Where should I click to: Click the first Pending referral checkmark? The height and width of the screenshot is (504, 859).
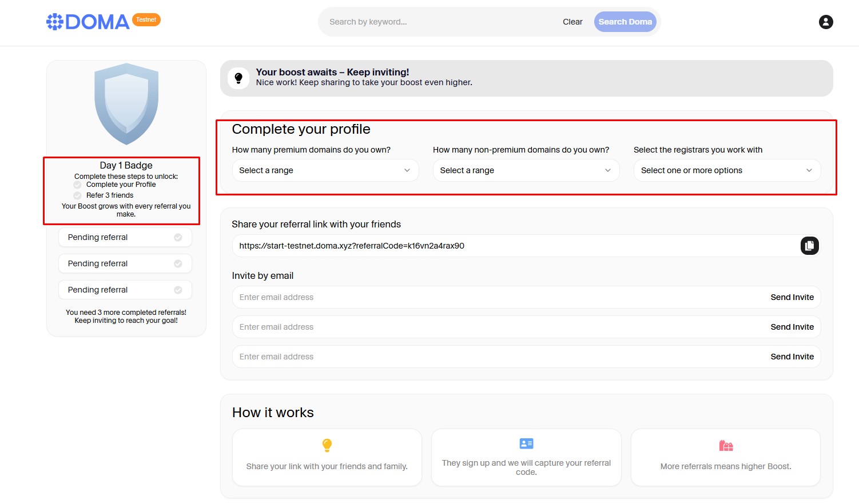tap(178, 237)
